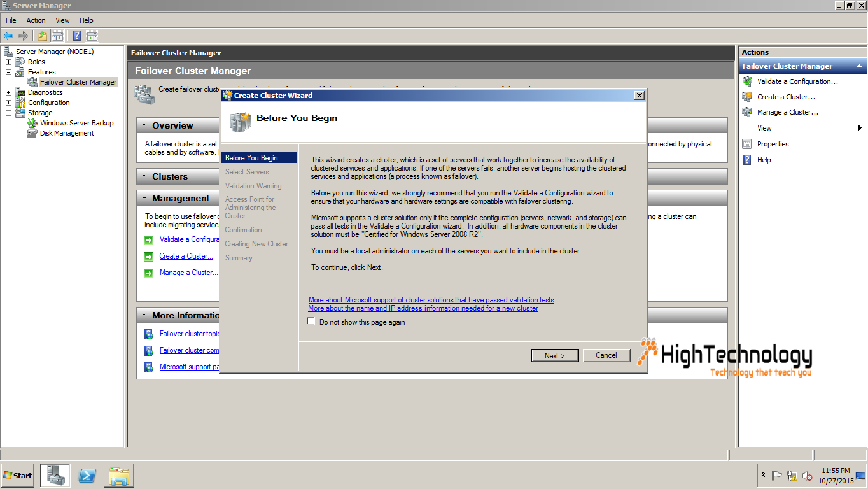Screen dimensions: 868x489
Task: Click Manage a Cluster... in Actions pane
Action: [788, 112]
